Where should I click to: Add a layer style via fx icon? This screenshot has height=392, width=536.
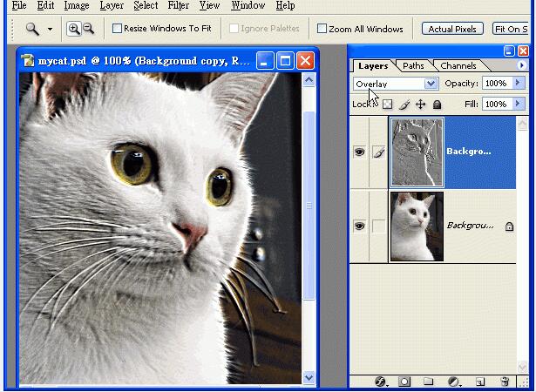point(381,382)
